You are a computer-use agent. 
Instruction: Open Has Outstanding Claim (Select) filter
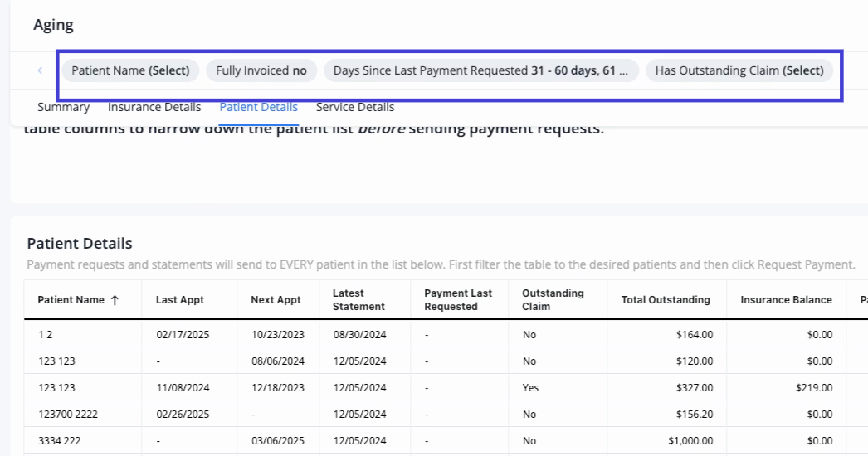(739, 70)
